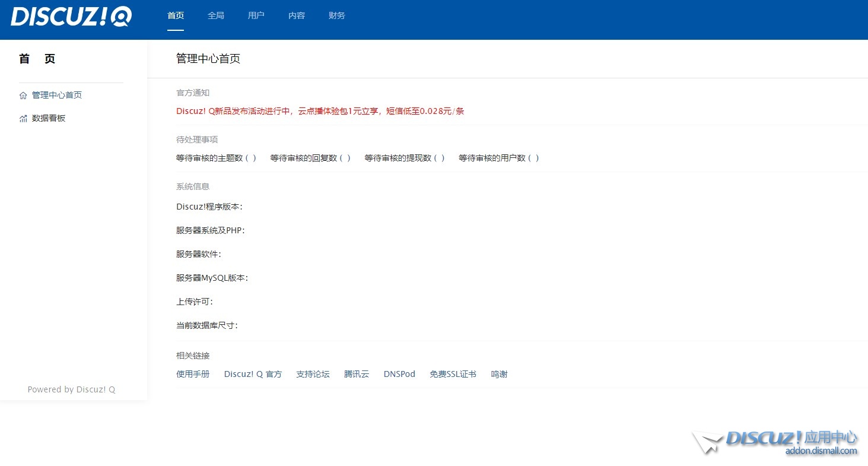Image resolution: width=868 pixels, height=466 pixels.
Task: Open the 腾讯云 link
Action: [355, 374]
